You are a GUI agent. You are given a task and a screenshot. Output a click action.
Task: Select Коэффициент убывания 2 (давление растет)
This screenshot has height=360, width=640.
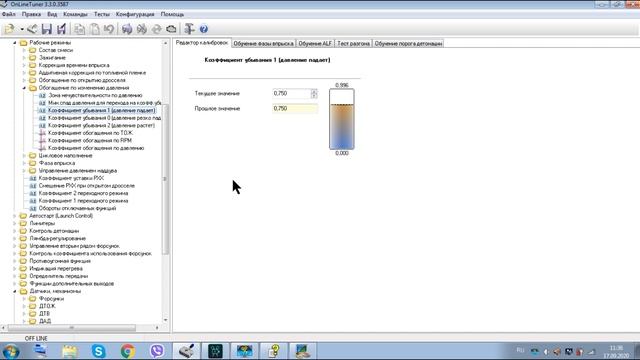[x=101, y=125]
